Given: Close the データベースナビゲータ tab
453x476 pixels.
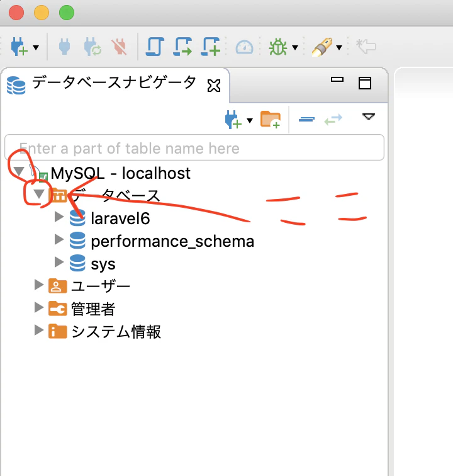Looking at the screenshot, I should tap(214, 85).
